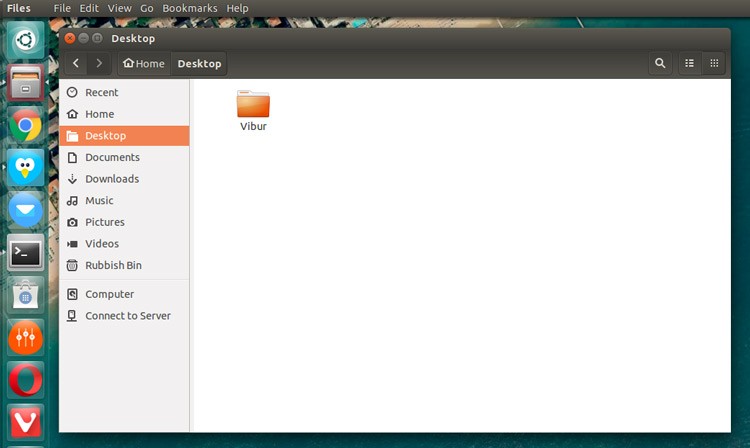Open the File menu

point(62,8)
